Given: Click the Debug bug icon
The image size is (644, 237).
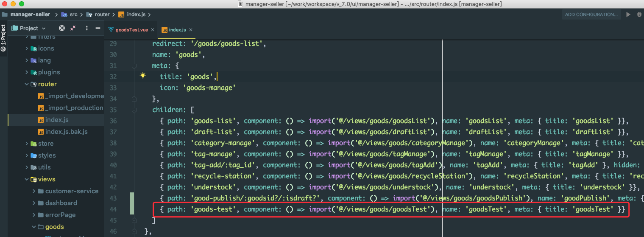Looking at the screenshot, I should click(x=639, y=14).
